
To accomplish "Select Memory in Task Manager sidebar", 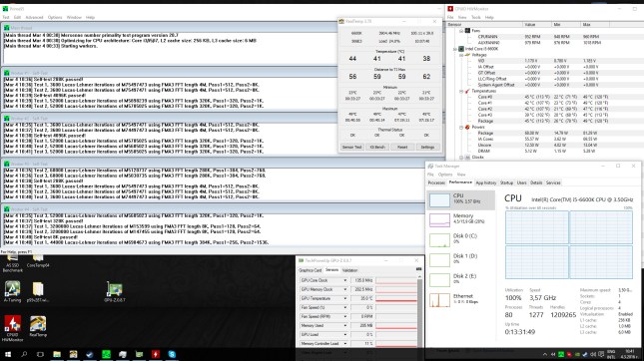I will (461, 219).
